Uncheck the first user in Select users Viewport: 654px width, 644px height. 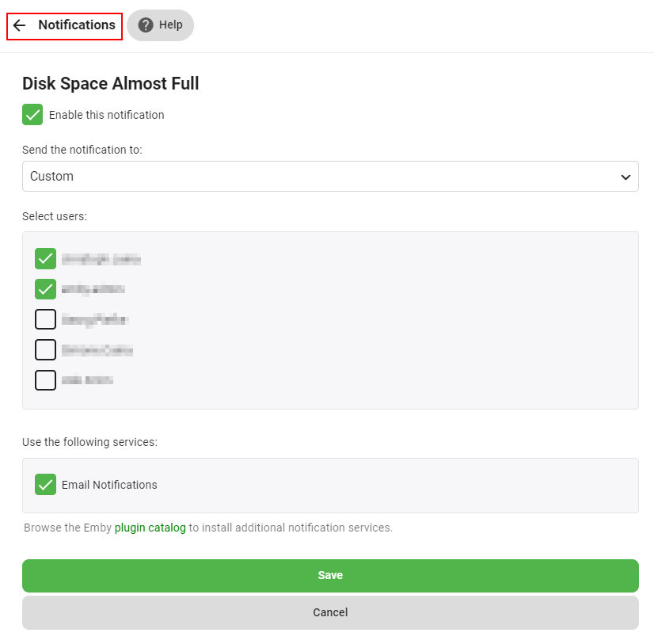46,259
